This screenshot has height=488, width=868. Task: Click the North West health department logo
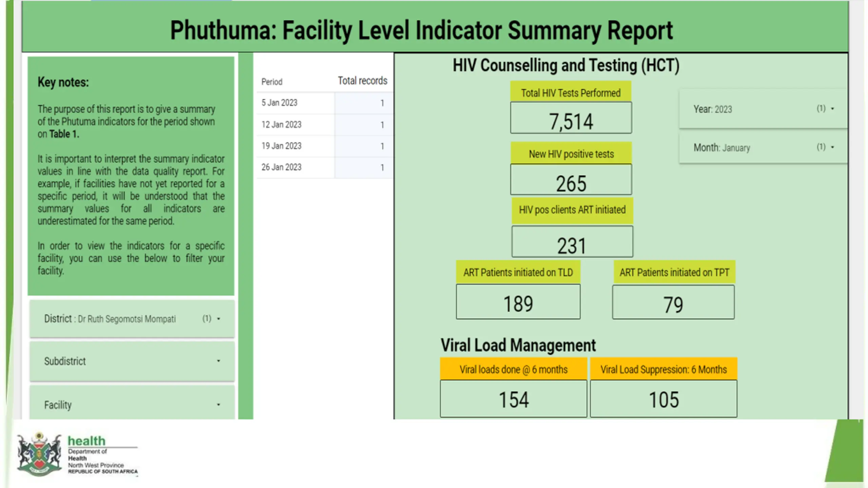pos(77,454)
